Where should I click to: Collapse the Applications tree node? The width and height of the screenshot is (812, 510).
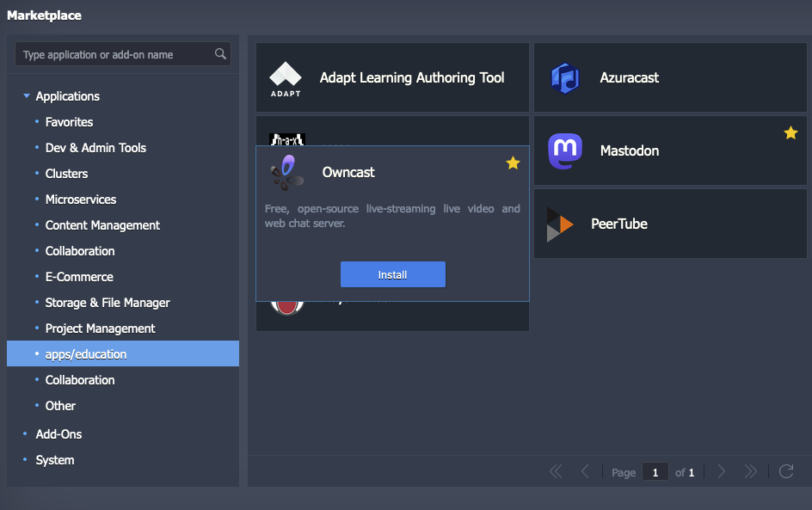pyautogui.click(x=27, y=95)
